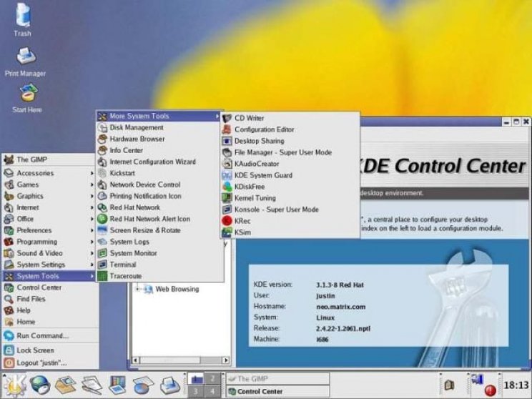This screenshot has height=399, width=532.
Task: Launch KRec recorder
Action: 290,221
